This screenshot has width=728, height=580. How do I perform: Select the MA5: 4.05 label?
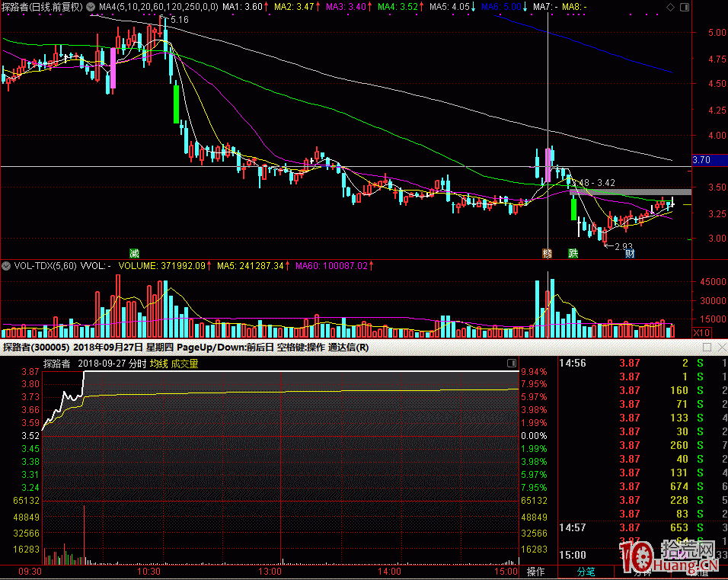(x=449, y=7)
